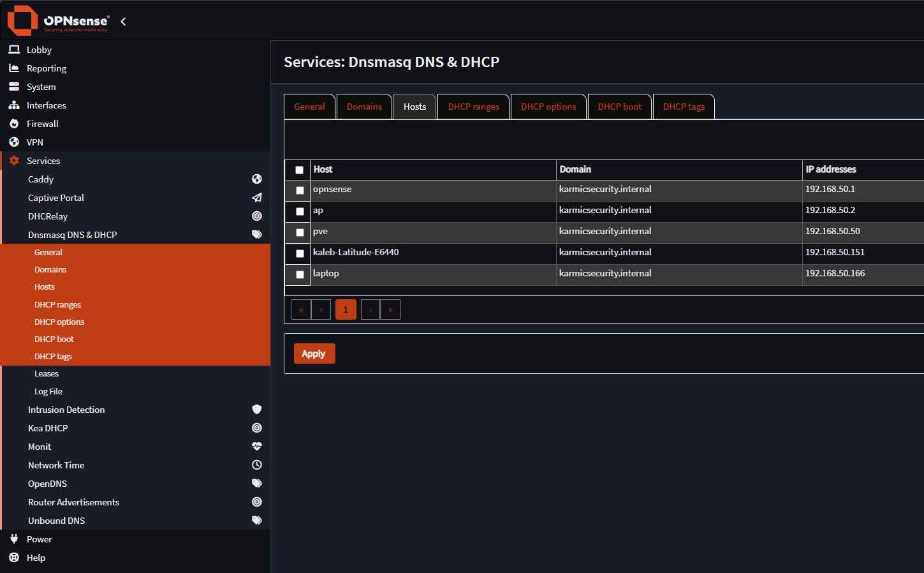The width and height of the screenshot is (924, 573).
Task: Open the Domains tab
Action: point(364,107)
